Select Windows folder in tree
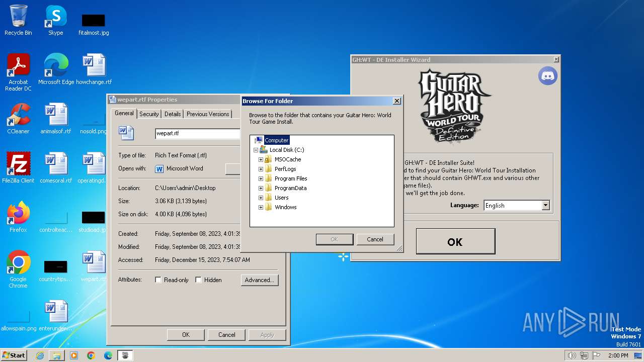Screen dimensions: 644x362 click(285, 207)
